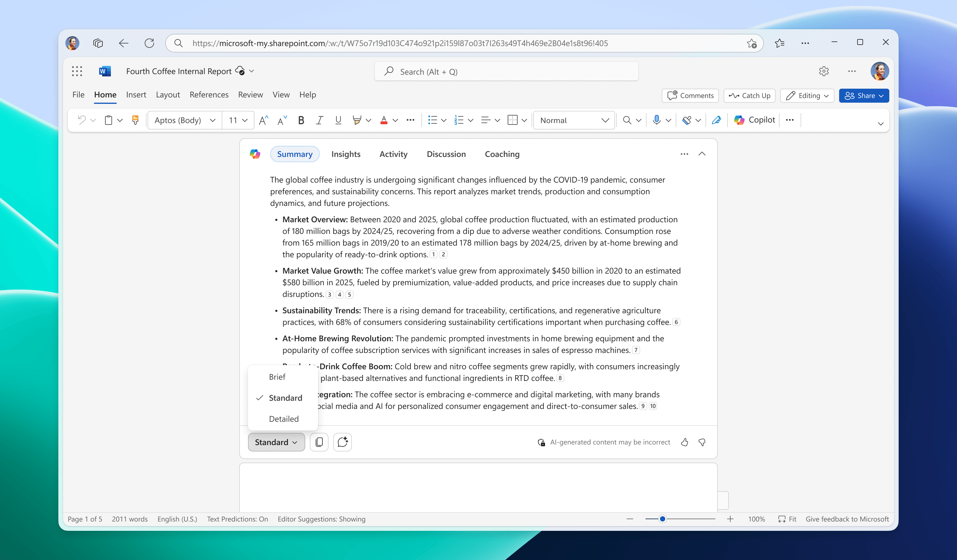Give the AI summary a thumbs up
The width and height of the screenshot is (957, 560).
[x=684, y=442]
